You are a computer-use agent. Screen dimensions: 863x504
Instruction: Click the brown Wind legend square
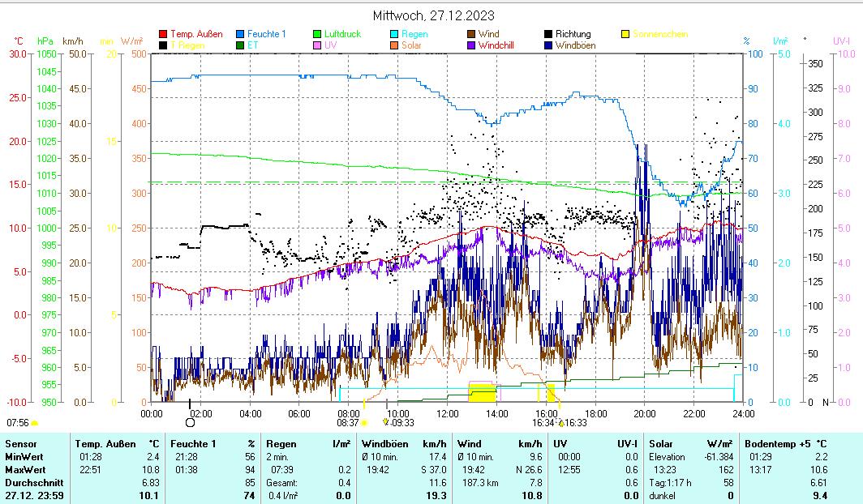point(471,35)
